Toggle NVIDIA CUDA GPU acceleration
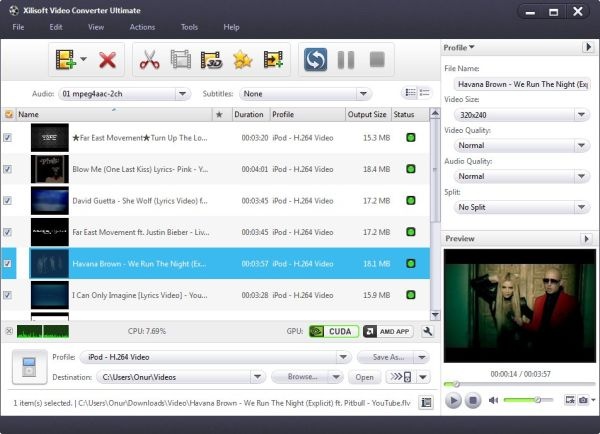600x434 pixels. [334, 331]
